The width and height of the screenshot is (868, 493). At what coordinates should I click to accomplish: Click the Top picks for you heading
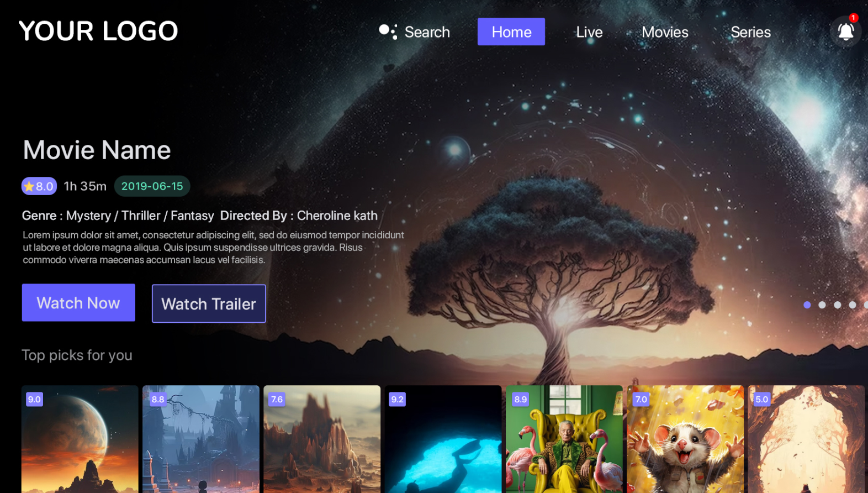tap(77, 355)
